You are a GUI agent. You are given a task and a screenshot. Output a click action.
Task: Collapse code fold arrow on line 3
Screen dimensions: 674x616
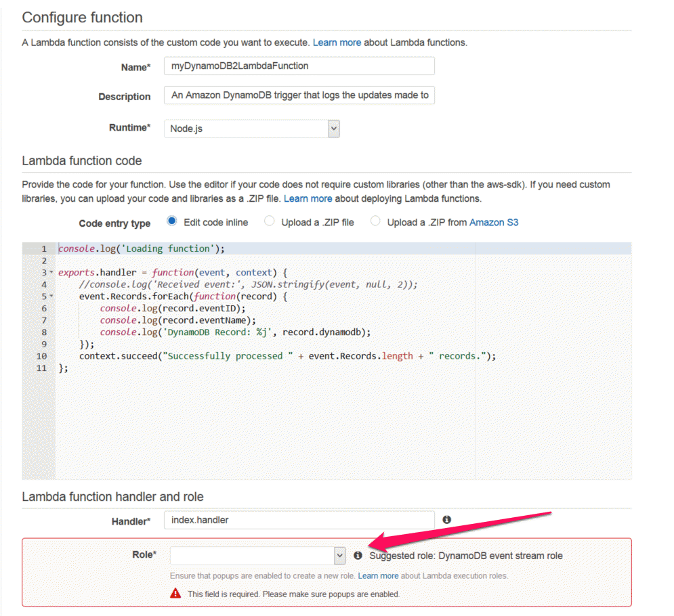[x=51, y=272]
